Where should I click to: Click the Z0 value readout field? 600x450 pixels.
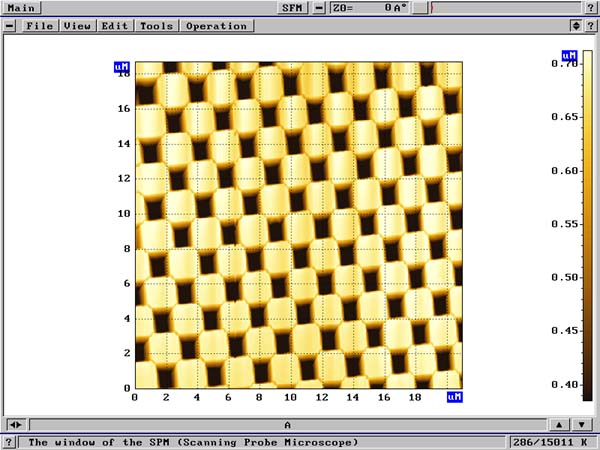369,8
